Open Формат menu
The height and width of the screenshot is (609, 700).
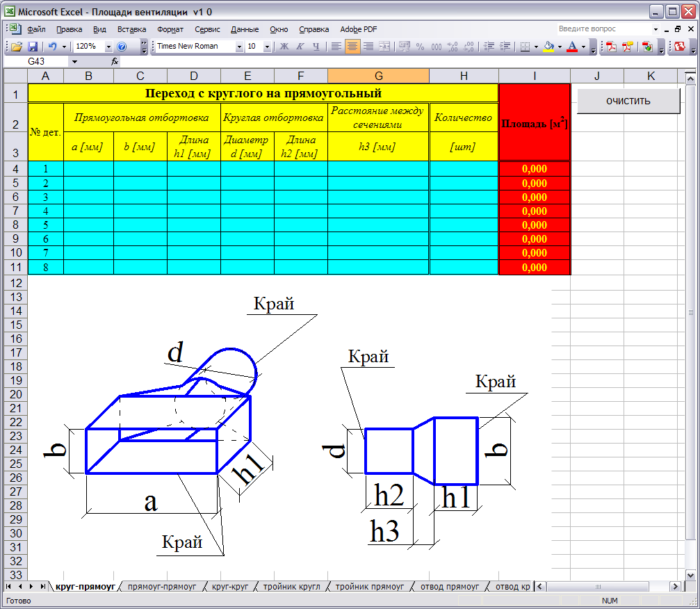pyautogui.click(x=170, y=29)
